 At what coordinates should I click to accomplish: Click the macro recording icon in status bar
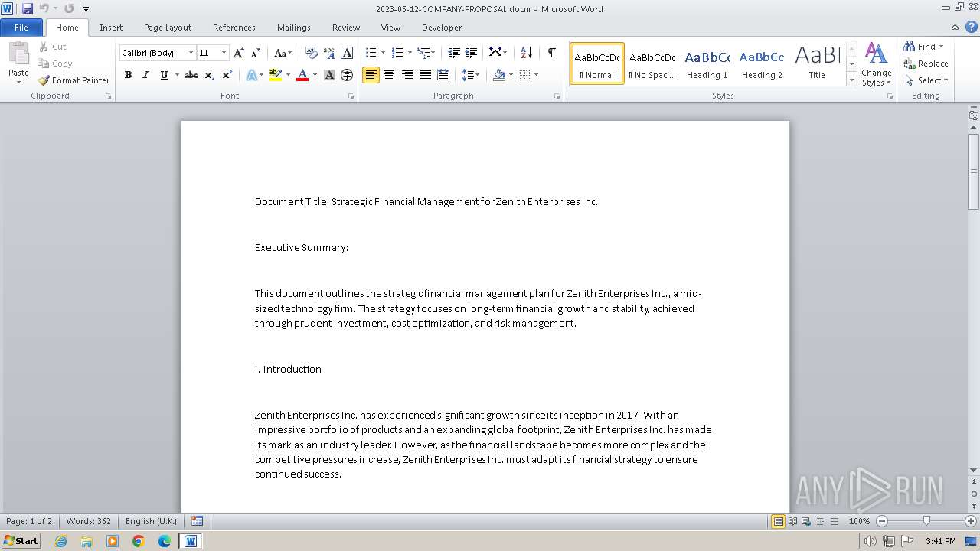197,521
